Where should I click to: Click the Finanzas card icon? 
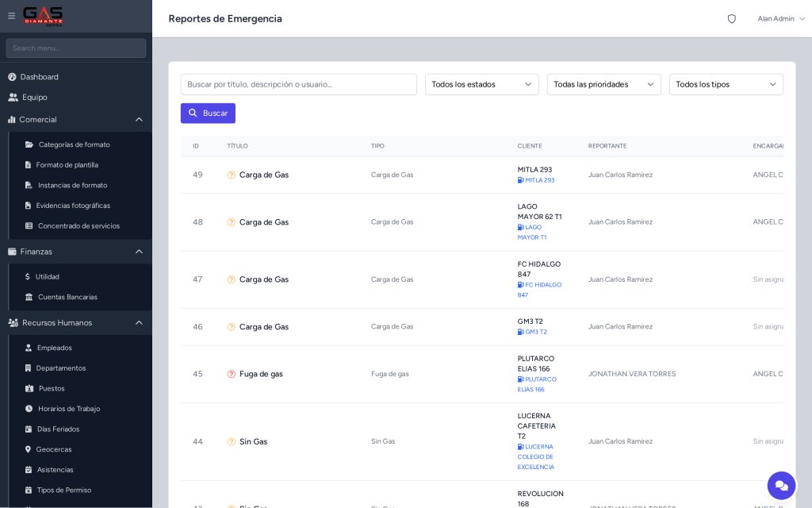tap(12, 252)
